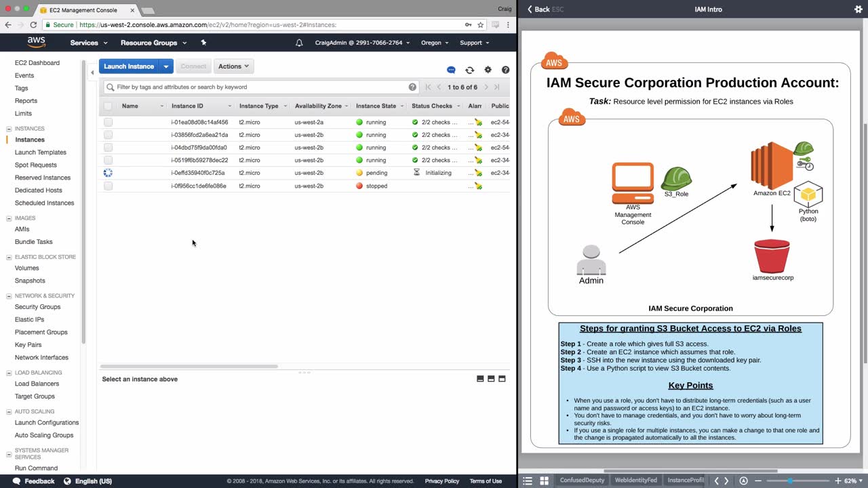Open the Resource Groups menu

point(153,43)
